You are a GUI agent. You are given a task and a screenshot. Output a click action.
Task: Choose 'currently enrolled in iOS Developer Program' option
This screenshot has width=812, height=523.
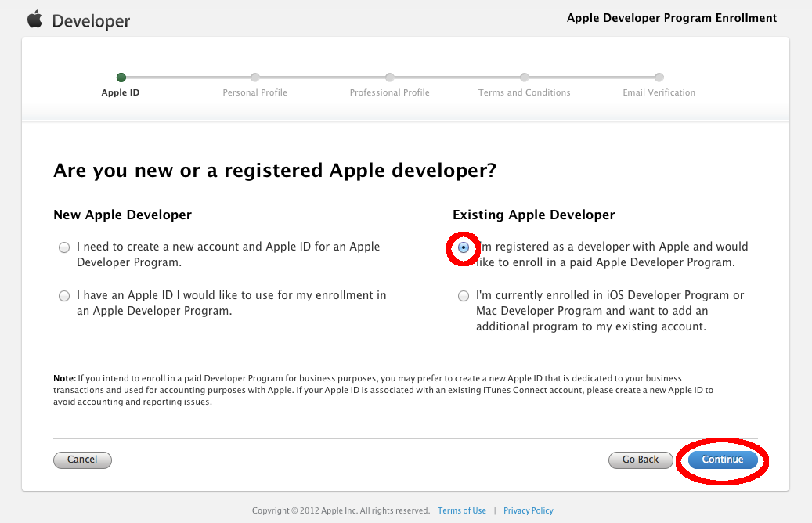[x=464, y=296]
